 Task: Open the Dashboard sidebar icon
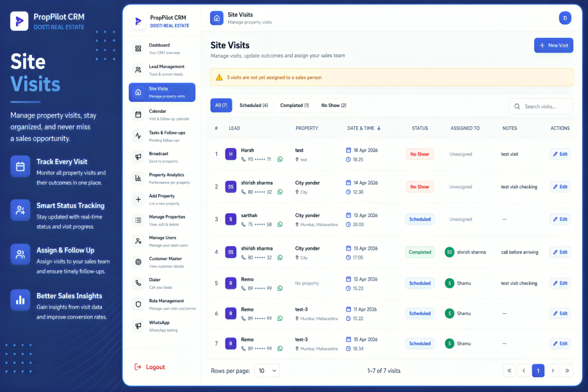[138, 49]
